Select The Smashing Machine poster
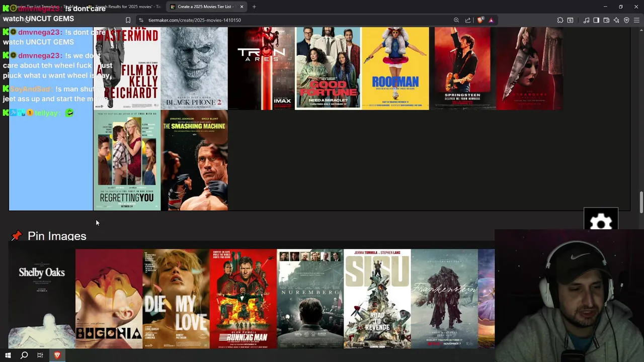The height and width of the screenshot is (362, 644). pos(194,160)
